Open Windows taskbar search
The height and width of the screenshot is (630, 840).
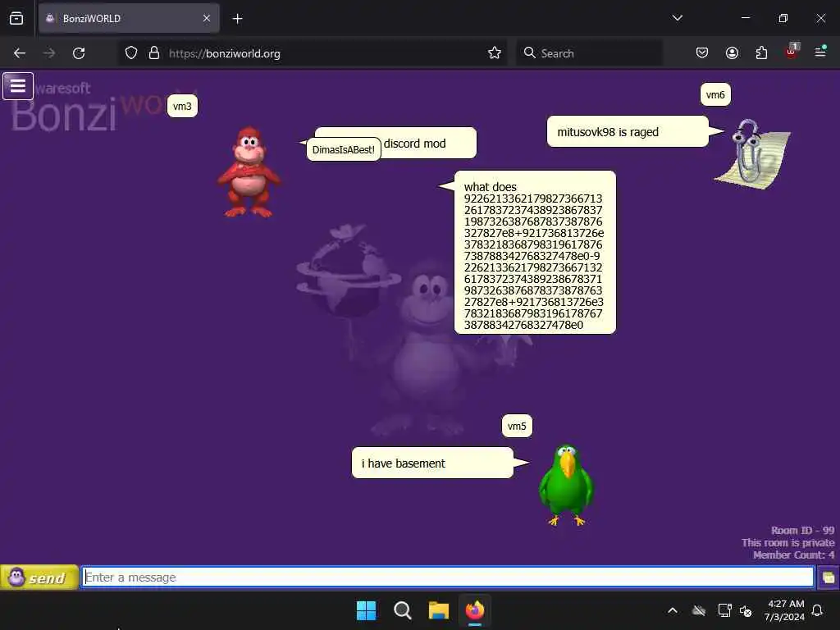click(x=402, y=610)
